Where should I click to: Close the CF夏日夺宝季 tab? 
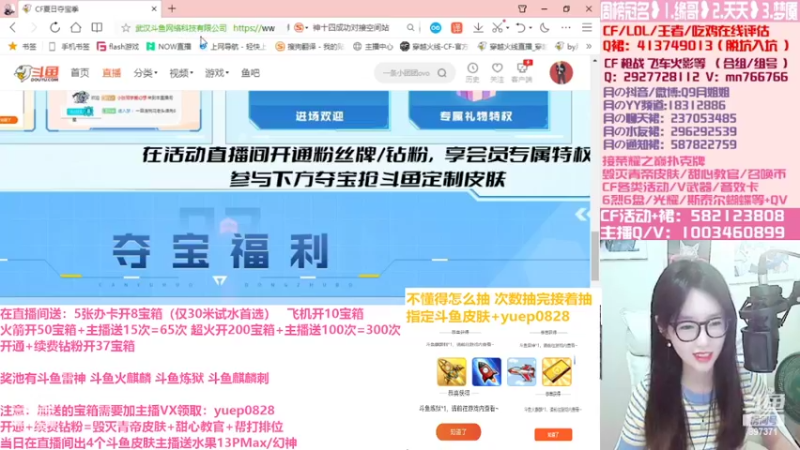(154, 9)
